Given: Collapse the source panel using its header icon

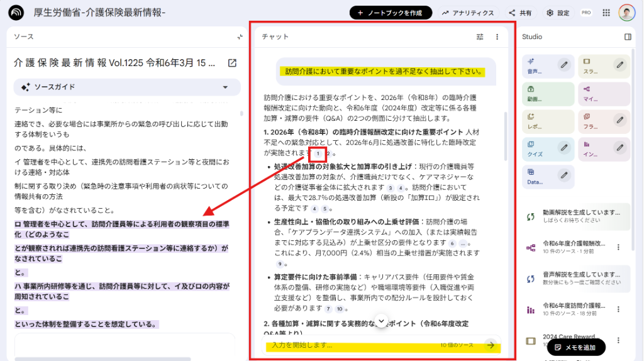Looking at the screenshot, I should [240, 37].
